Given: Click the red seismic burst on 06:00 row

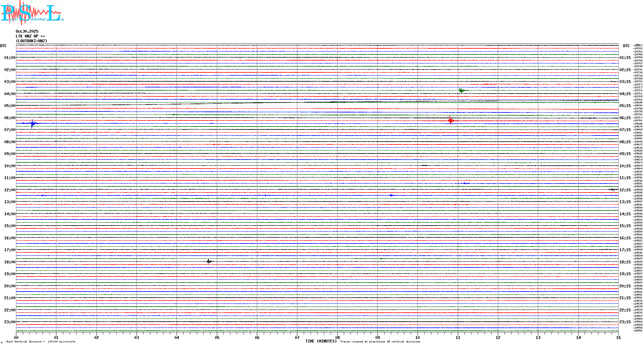Looking at the screenshot, I should [451, 120].
